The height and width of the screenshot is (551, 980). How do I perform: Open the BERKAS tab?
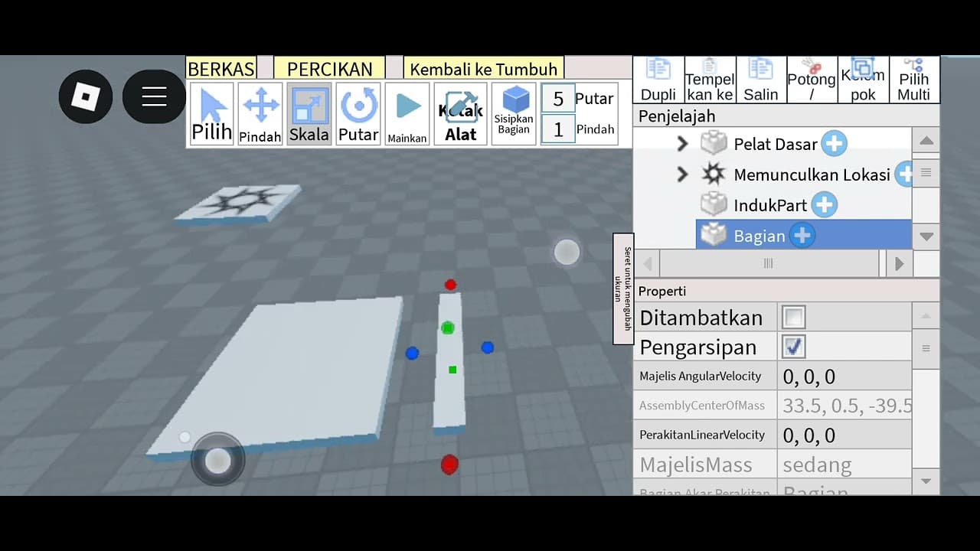(221, 68)
